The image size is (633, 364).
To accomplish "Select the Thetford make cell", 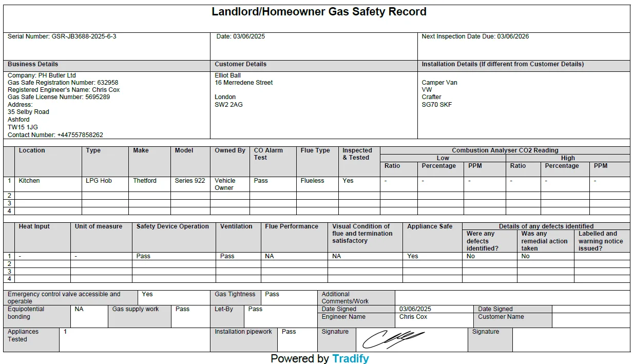I will pos(145,181).
